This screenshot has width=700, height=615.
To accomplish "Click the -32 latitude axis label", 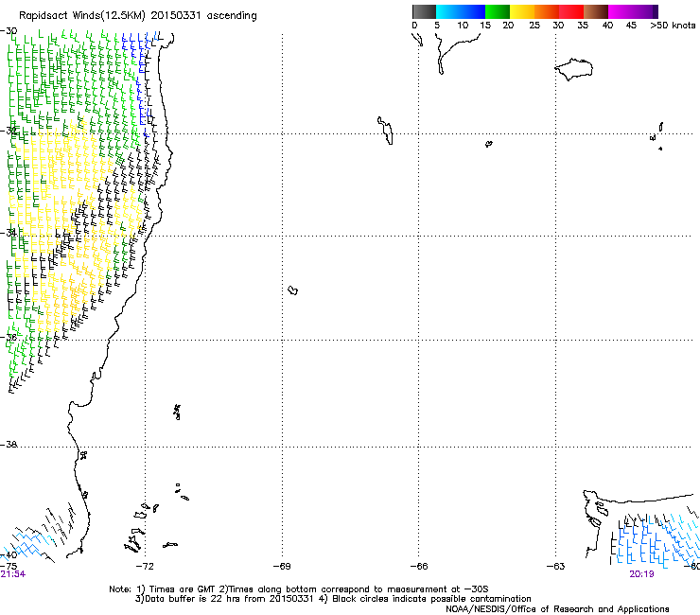I will click(9, 131).
